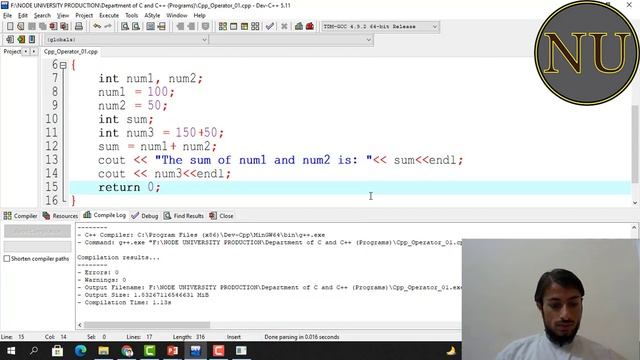Click the Open file toolbar icon
The height and width of the screenshot is (360, 640).
pos(20,27)
